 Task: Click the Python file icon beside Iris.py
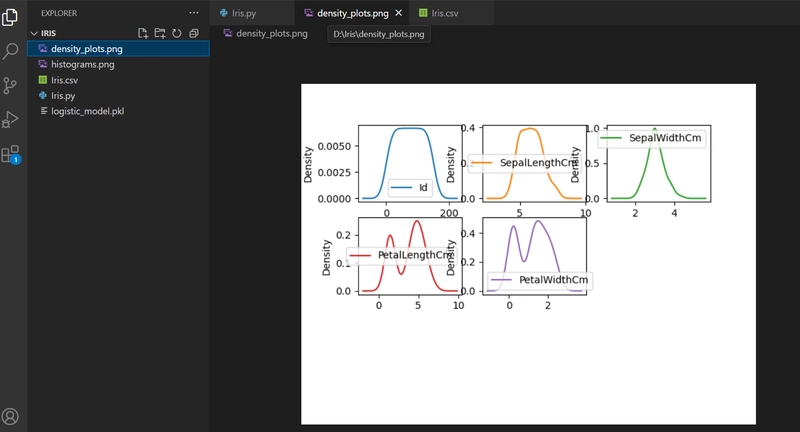click(x=43, y=95)
